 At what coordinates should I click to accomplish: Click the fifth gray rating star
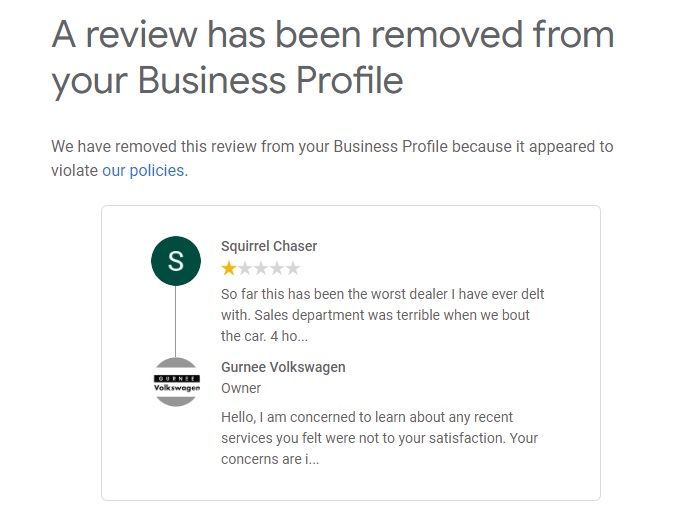coord(293,268)
